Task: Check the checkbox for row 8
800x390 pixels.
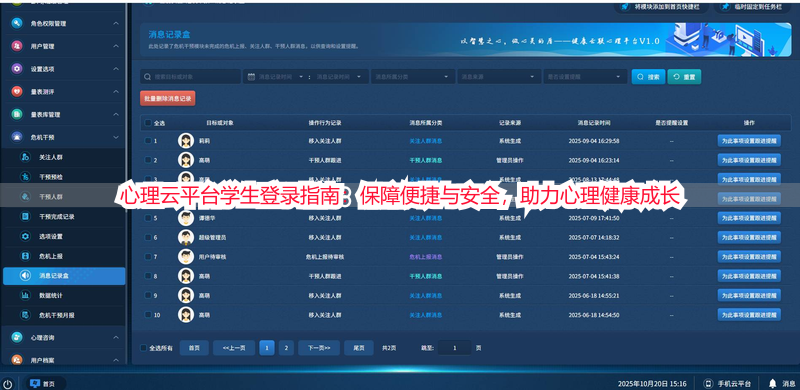Action: [148, 276]
